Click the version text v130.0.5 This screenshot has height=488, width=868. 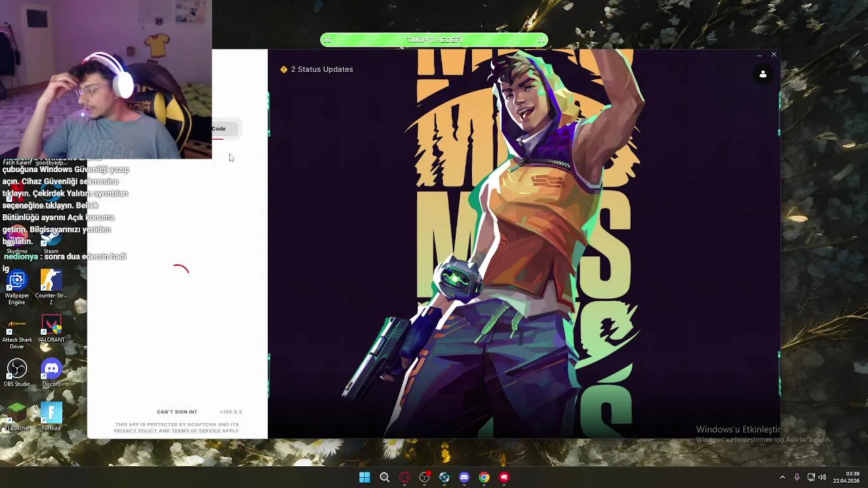pyautogui.click(x=231, y=411)
